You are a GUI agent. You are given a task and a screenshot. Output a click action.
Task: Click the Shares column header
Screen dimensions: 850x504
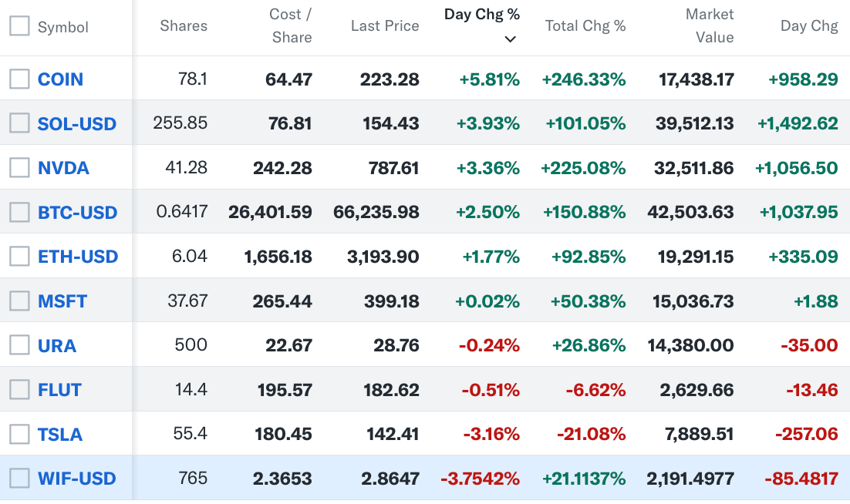tap(184, 26)
